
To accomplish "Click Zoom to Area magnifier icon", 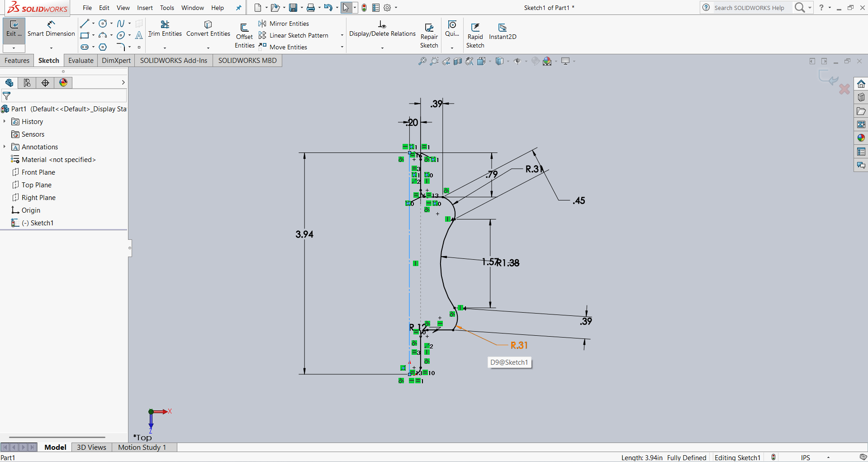I will (x=434, y=61).
